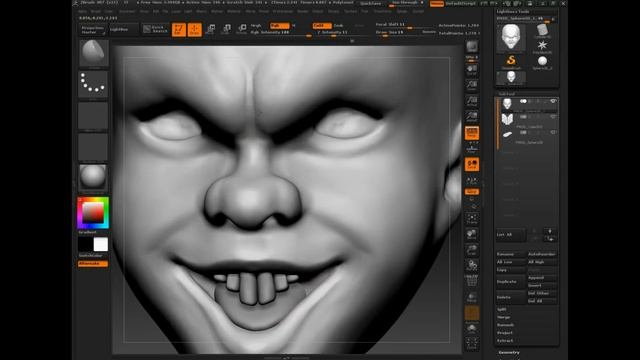Screen dimensions: 640x360
Task: Select the Sphere3D tool
Action: [x=542, y=62]
